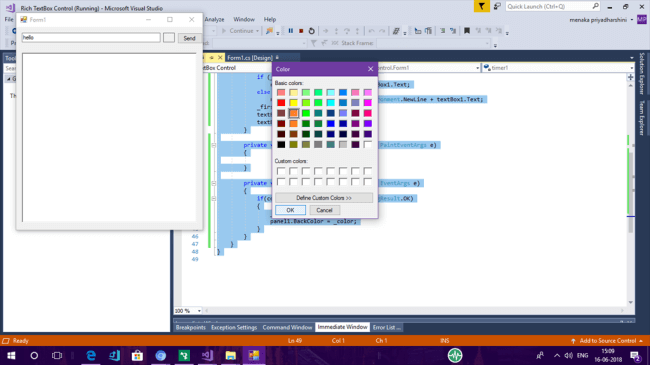Open the Windows Start menu
650x365 pixels.
point(11,355)
